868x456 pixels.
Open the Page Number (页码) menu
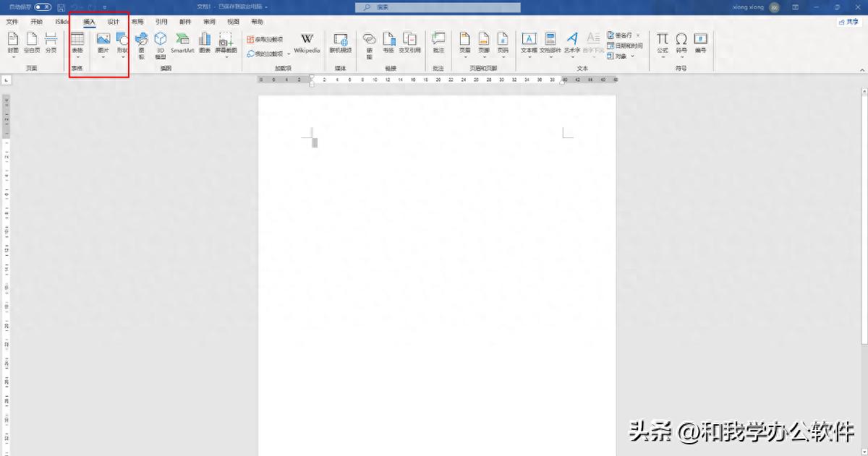[503, 45]
